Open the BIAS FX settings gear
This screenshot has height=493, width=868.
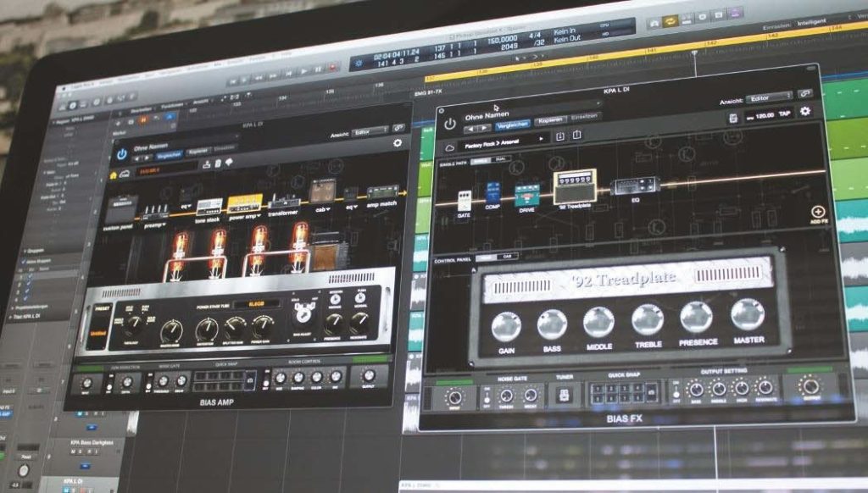click(x=805, y=111)
